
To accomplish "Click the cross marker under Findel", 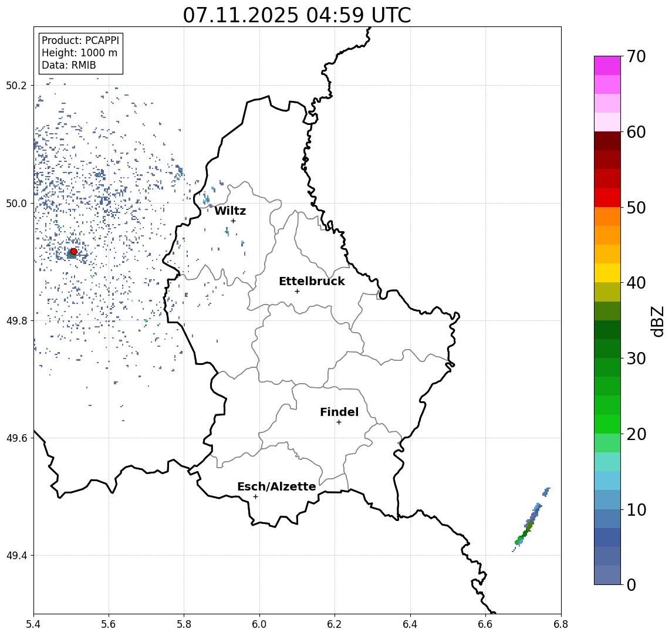I will point(339,422).
